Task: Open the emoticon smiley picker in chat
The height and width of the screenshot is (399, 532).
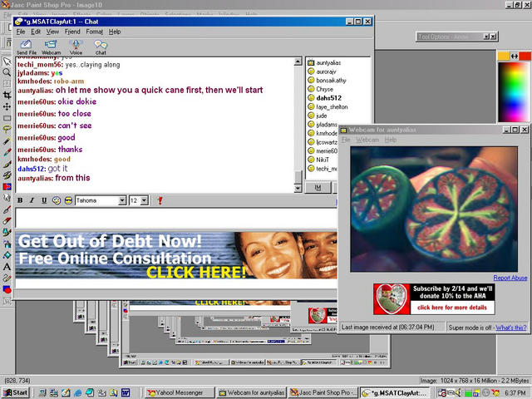Action: (68, 200)
